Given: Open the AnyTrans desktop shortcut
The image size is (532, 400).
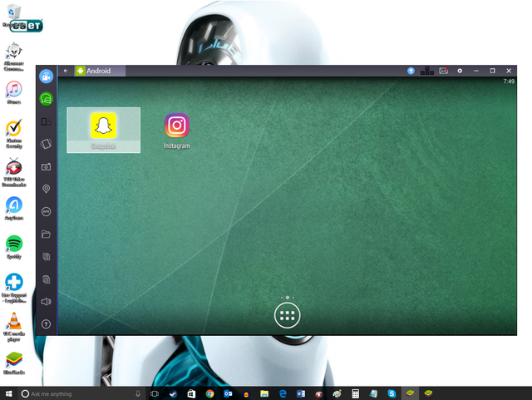Looking at the screenshot, I should point(14,209).
